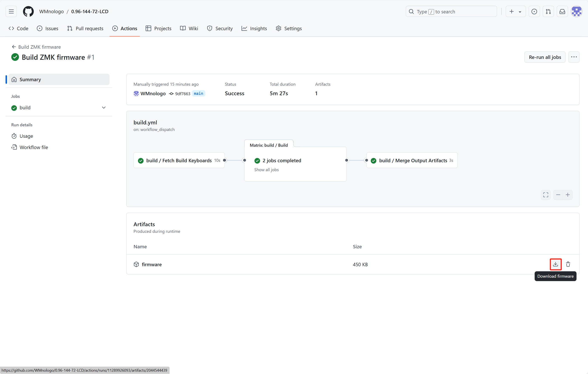588x374 pixels.
Task: Click the 5m 27s total duration
Action: click(x=279, y=93)
